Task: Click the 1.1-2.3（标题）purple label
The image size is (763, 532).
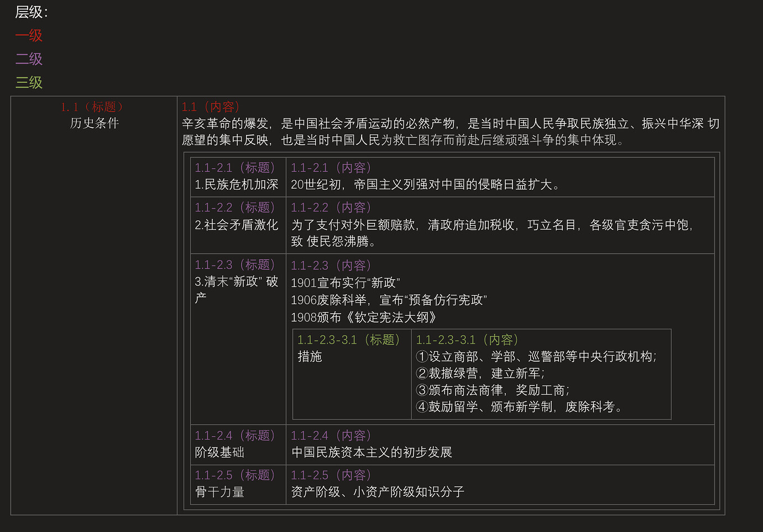Action: 234,265
